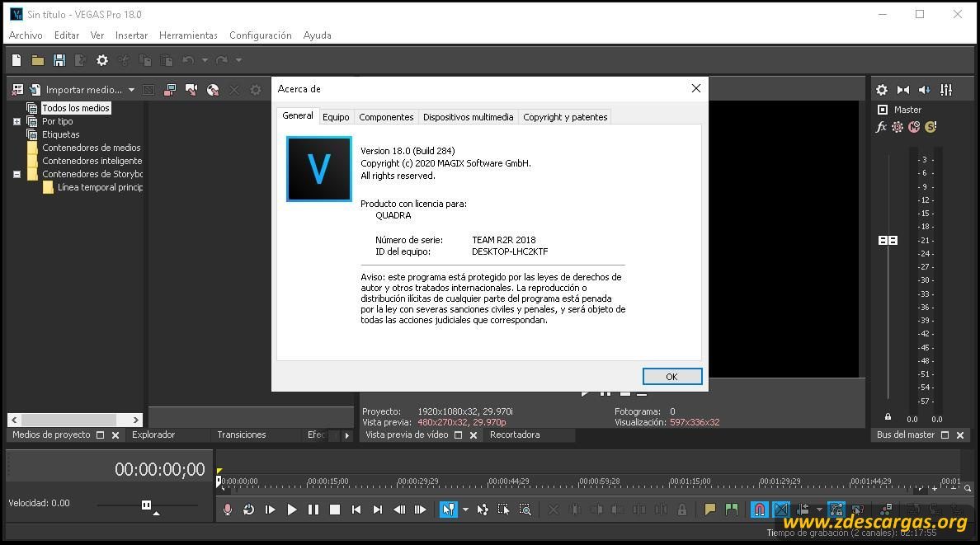This screenshot has height=545, width=980.
Task: Click the loop playback button
Action: 249,510
